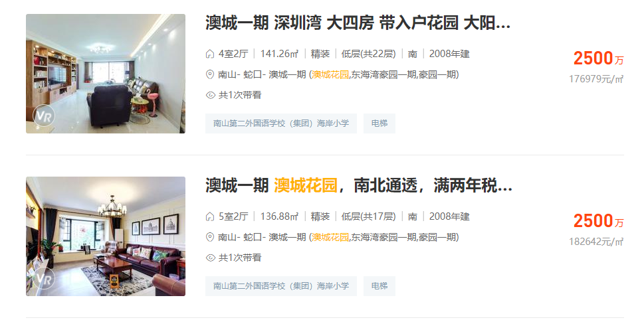The height and width of the screenshot is (322, 644).
Task: Select 电梯 tag in first listing
Action: coord(379,123)
